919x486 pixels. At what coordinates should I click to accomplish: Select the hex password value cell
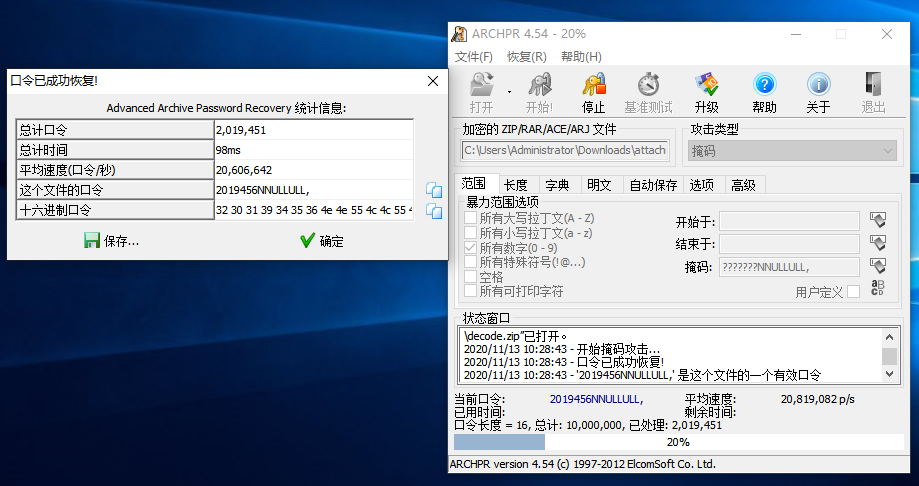314,210
